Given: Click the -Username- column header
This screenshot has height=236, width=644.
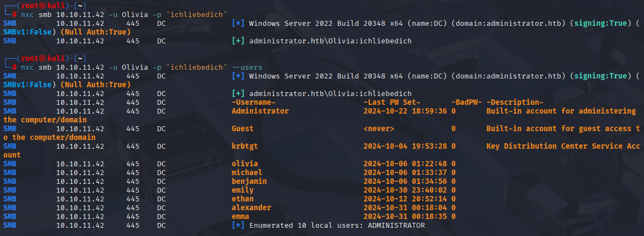Looking at the screenshot, I should [254, 102].
